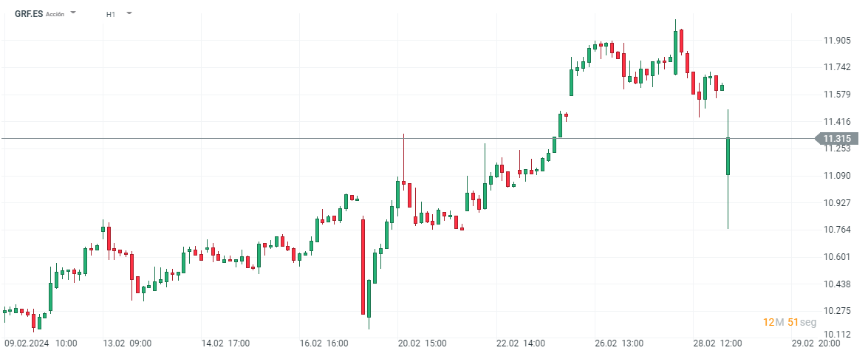Click the 10.112 price axis label
This screenshot has width=868, height=356.
click(x=836, y=334)
